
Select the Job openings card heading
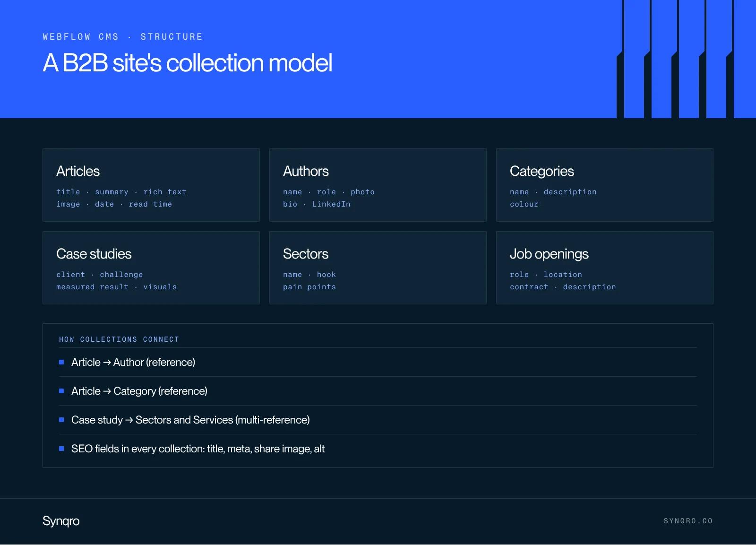(549, 254)
